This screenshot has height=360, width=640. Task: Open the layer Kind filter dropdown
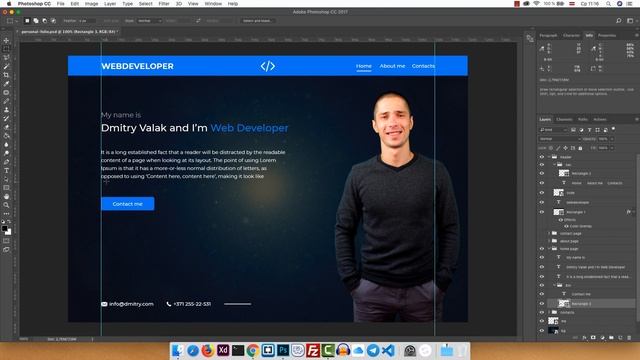click(553, 130)
